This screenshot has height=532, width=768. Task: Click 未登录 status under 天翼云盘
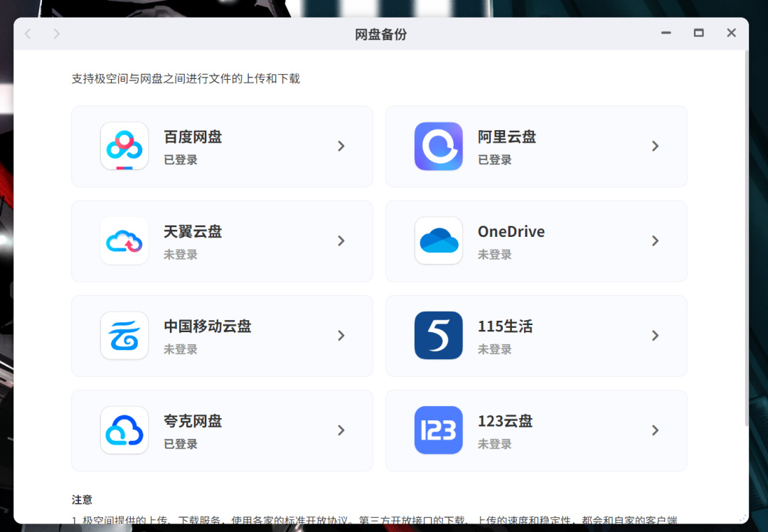click(x=181, y=255)
